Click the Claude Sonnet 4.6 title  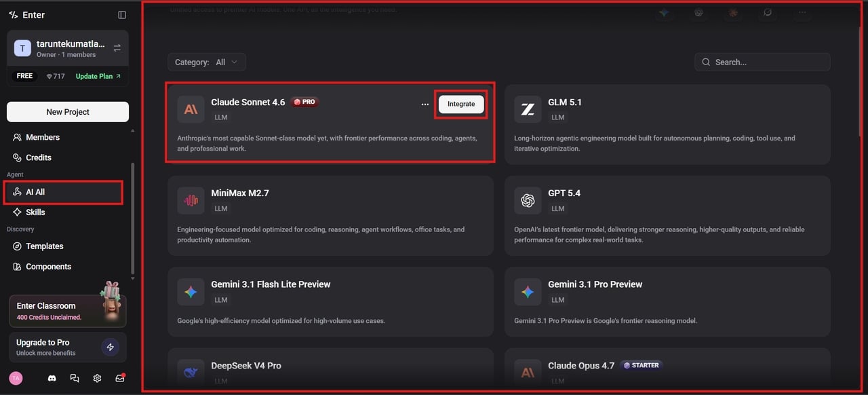point(248,102)
